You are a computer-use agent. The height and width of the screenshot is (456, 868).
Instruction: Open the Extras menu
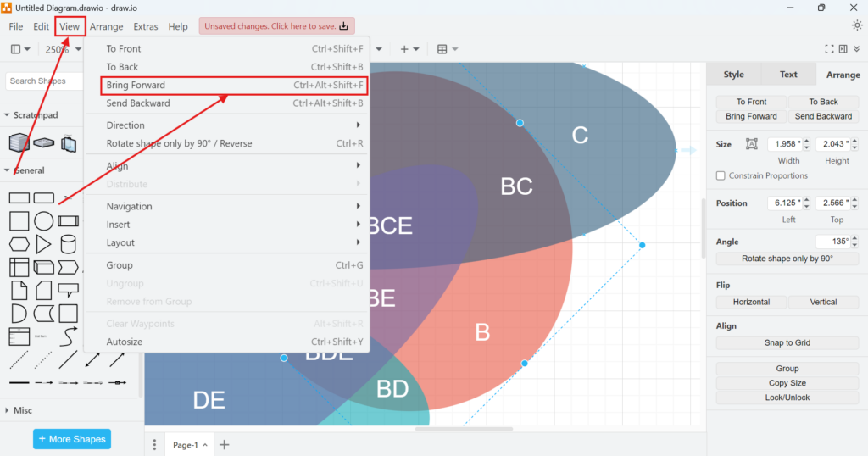pos(146,26)
